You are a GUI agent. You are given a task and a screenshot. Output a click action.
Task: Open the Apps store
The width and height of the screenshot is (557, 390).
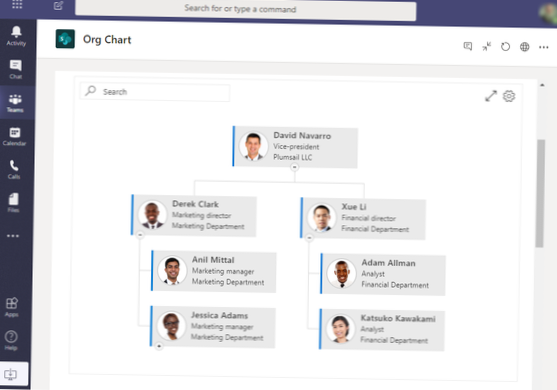point(12,307)
